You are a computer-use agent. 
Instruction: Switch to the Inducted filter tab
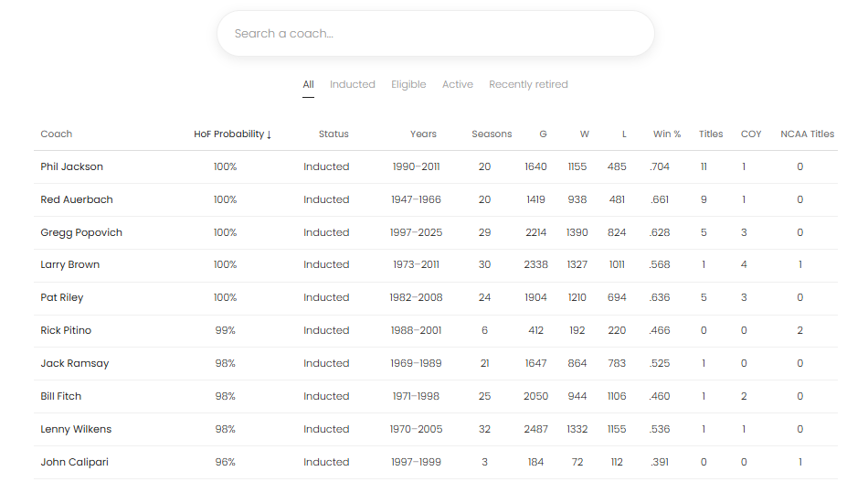click(x=352, y=84)
